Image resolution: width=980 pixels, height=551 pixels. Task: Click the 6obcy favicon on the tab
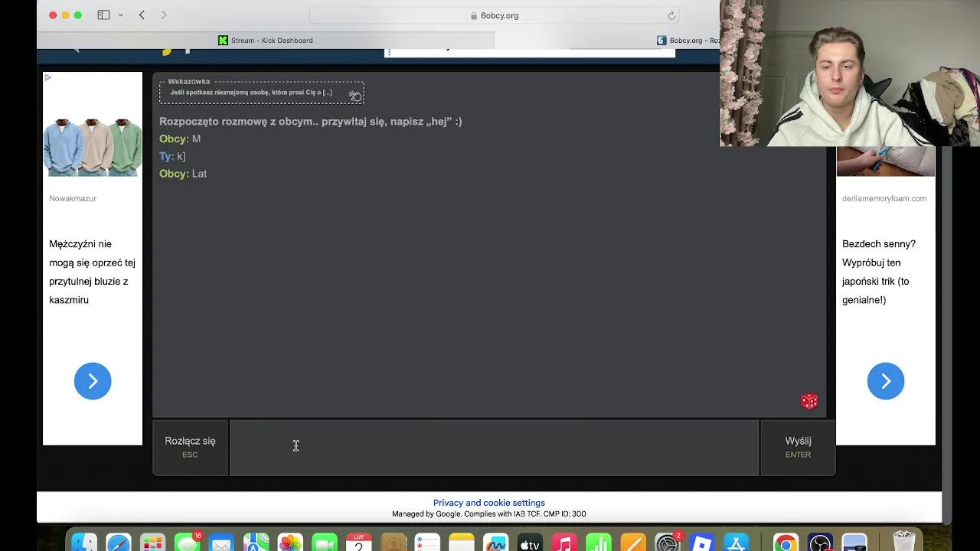click(x=661, y=41)
